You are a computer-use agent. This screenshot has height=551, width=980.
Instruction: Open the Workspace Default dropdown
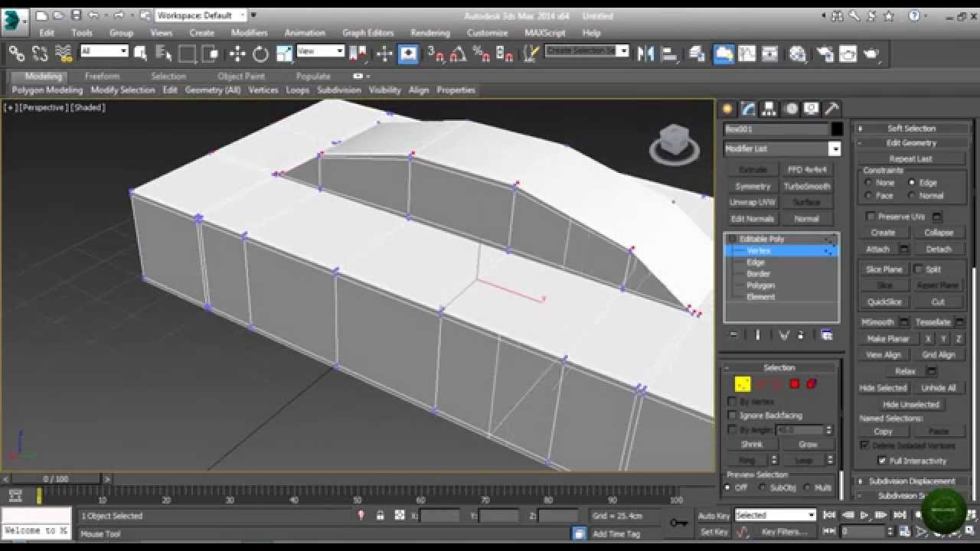(x=201, y=15)
